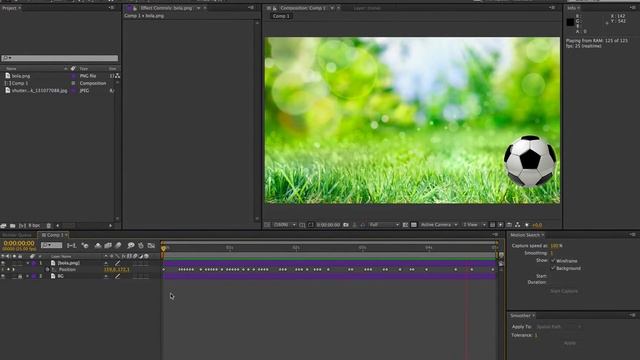Add a keyframe with Position diamond navigator

pyautogui.click(x=8, y=270)
